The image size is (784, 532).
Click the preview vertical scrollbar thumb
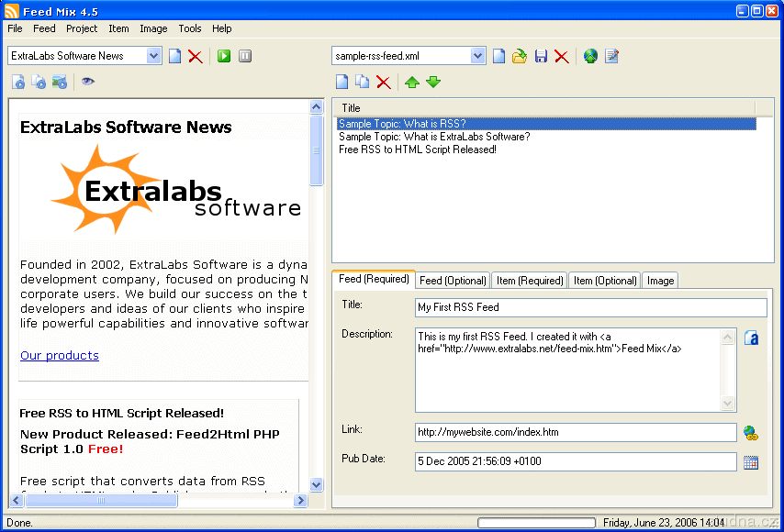pos(316,150)
